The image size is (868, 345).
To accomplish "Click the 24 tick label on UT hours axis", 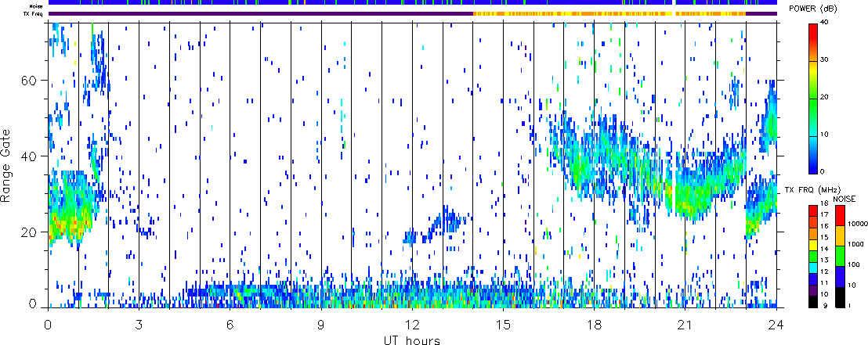I will [776, 324].
